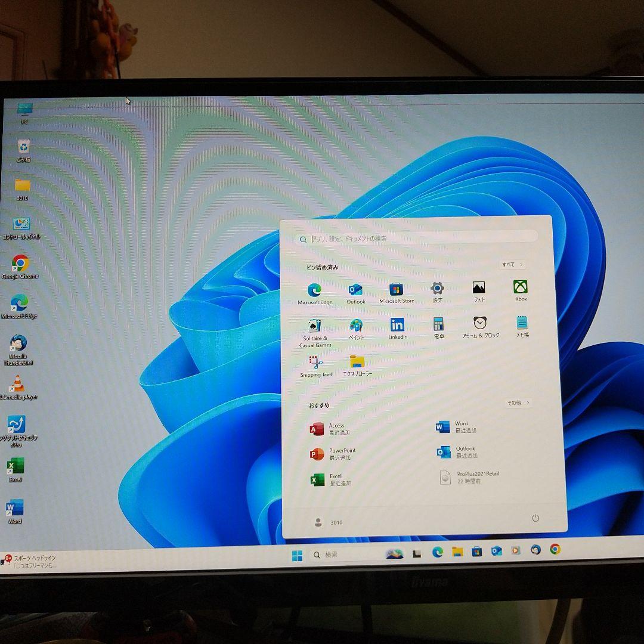This screenshot has width=644, height=644.
Task: Start the Snipping Tool
Action: (x=314, y=362)
